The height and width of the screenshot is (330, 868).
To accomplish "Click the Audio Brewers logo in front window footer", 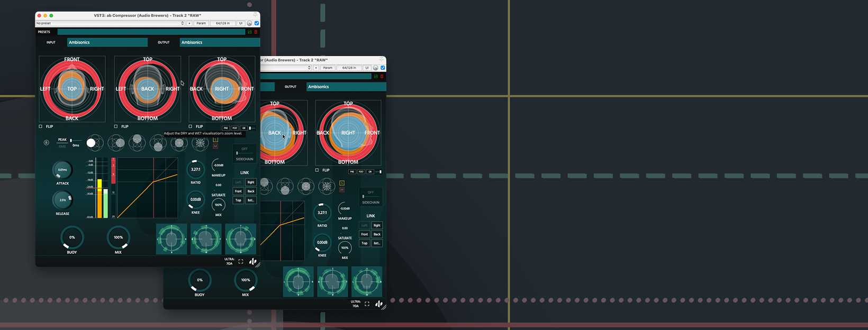I will point(253,261).
